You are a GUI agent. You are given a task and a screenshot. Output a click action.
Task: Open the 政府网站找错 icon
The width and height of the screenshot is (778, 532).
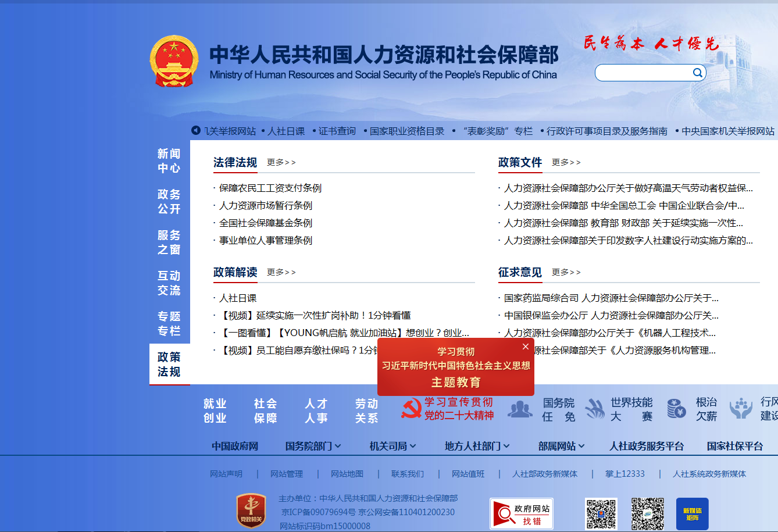point(521,513)
